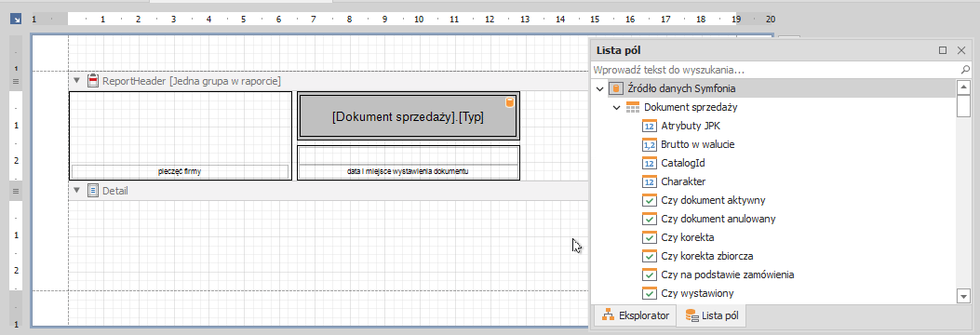Viewport: 980px width, 335px height.
Task: Switch to the Eksplorator tab
Action: [635, 315]
